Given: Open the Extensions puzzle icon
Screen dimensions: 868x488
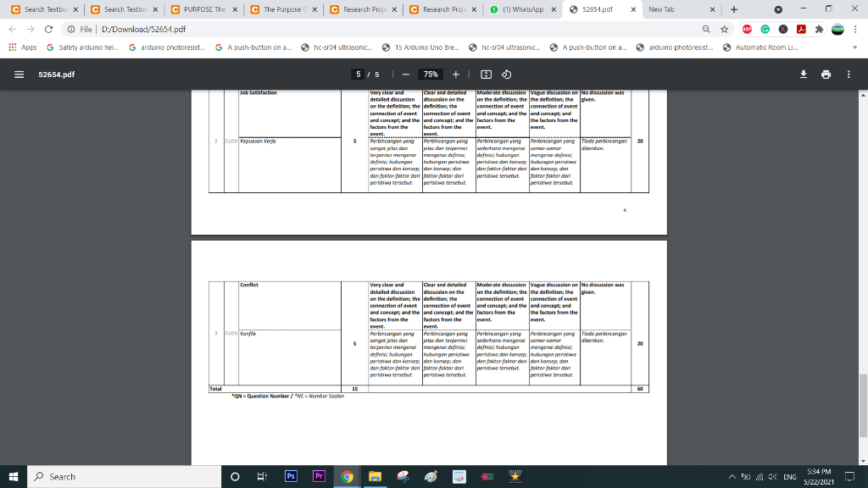Looking at the screenshot, I should (x=820, y=30).
